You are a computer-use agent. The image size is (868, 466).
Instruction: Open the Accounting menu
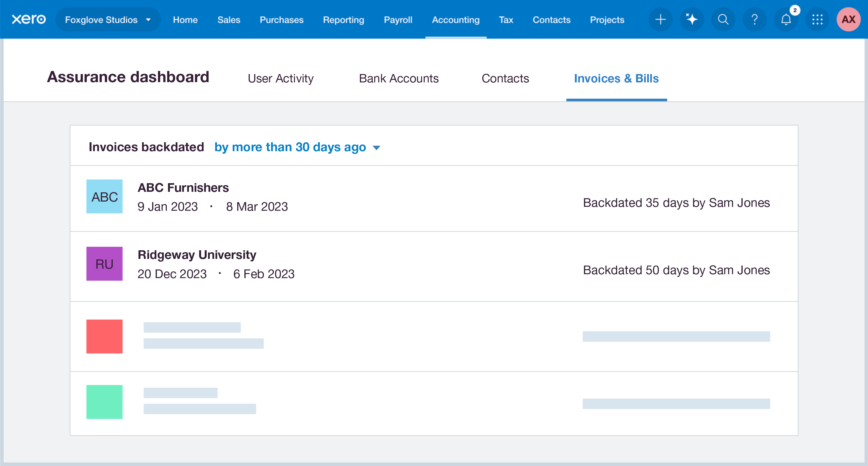click(456, 19)
